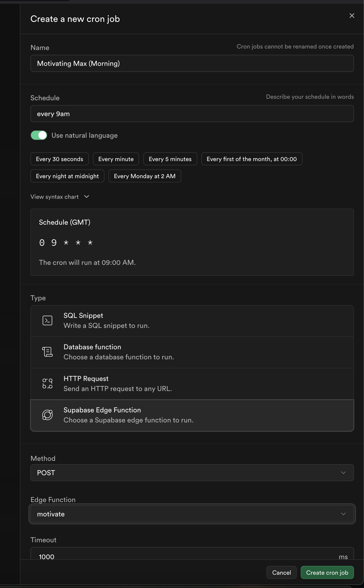Select the Database function type option

(192, 352)
